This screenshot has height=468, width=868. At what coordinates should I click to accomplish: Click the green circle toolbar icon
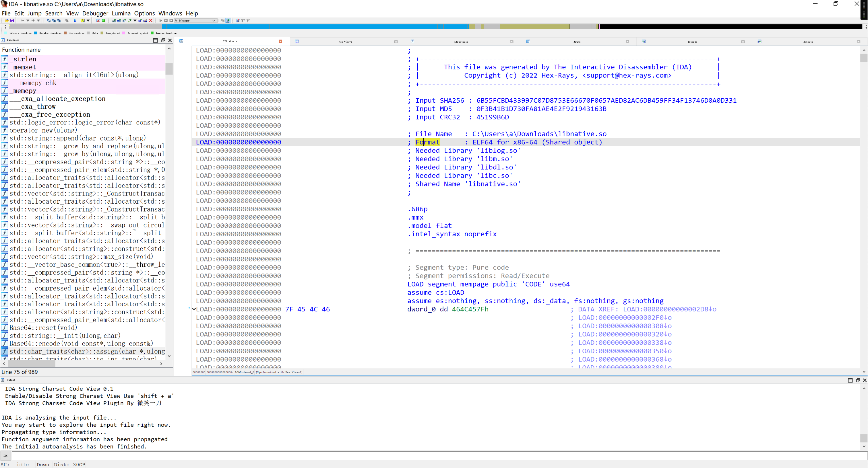click(x=103, y=21)
